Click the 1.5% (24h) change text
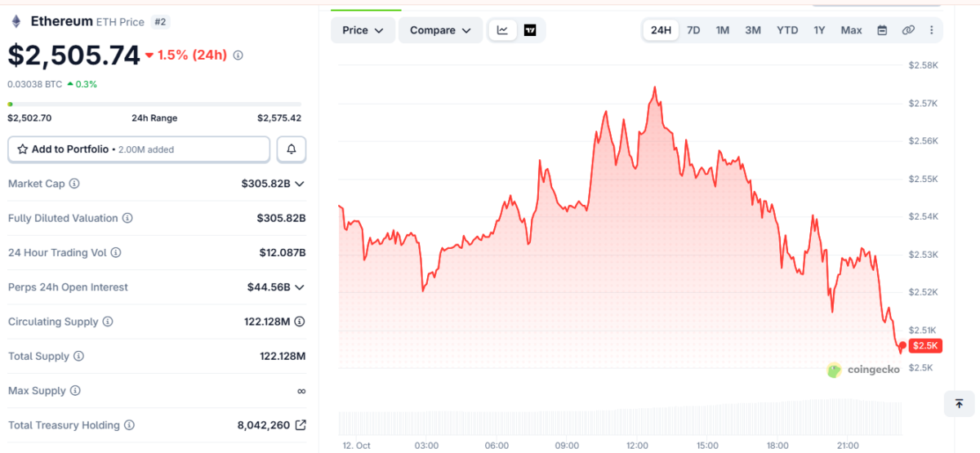 point(192,55)
